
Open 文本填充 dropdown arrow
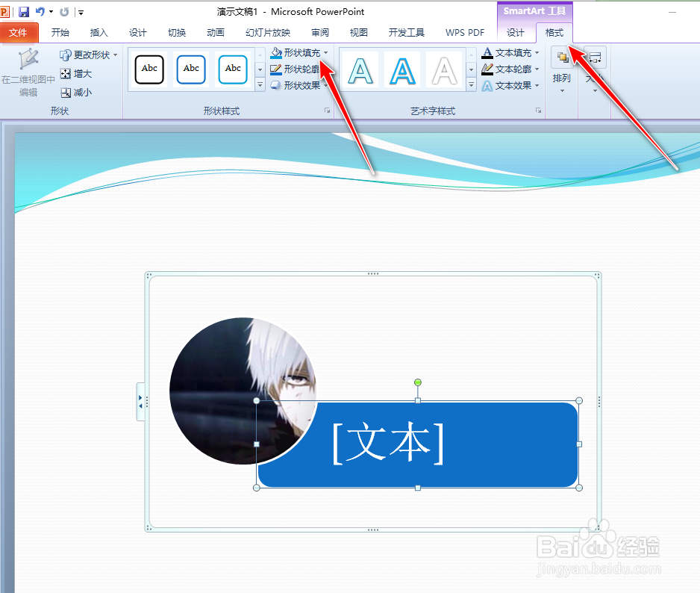[537, 53]
